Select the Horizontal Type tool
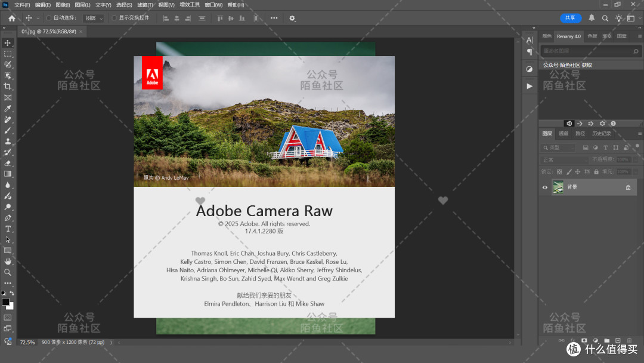Screen dimensions: 644x363 coord(7,229)
